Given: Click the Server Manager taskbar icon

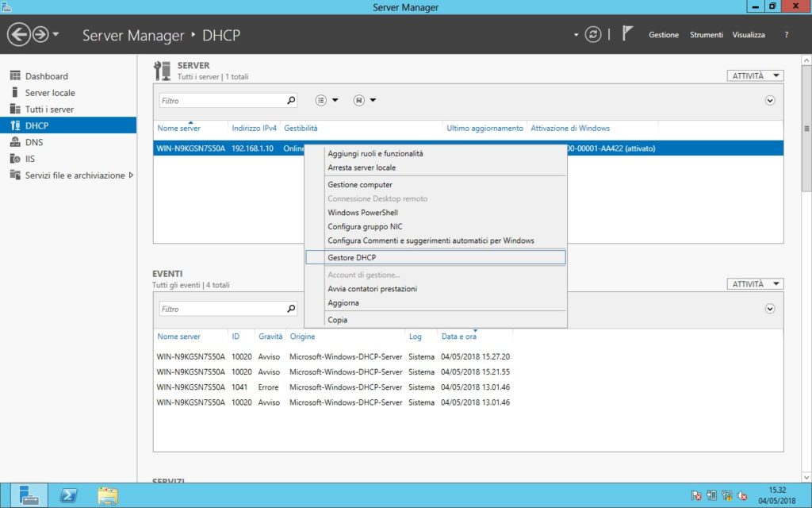Looking at the screenshot, I should point(29,495).
